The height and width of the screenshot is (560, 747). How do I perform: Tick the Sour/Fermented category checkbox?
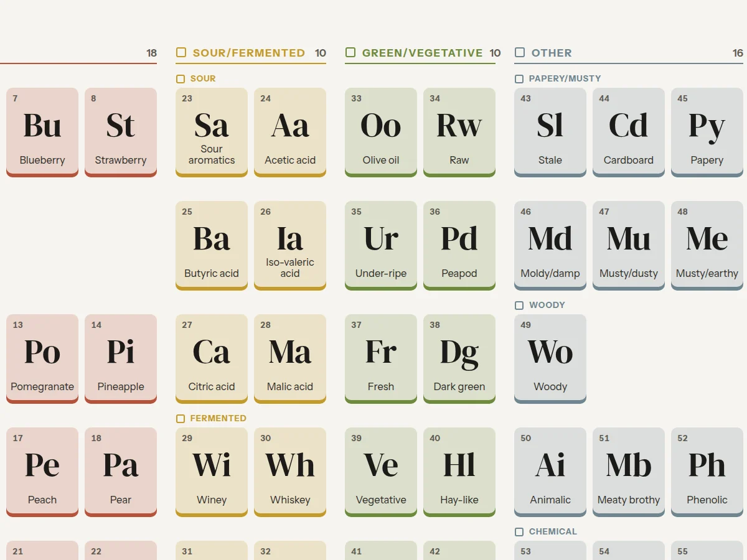(x=181, y=53)
